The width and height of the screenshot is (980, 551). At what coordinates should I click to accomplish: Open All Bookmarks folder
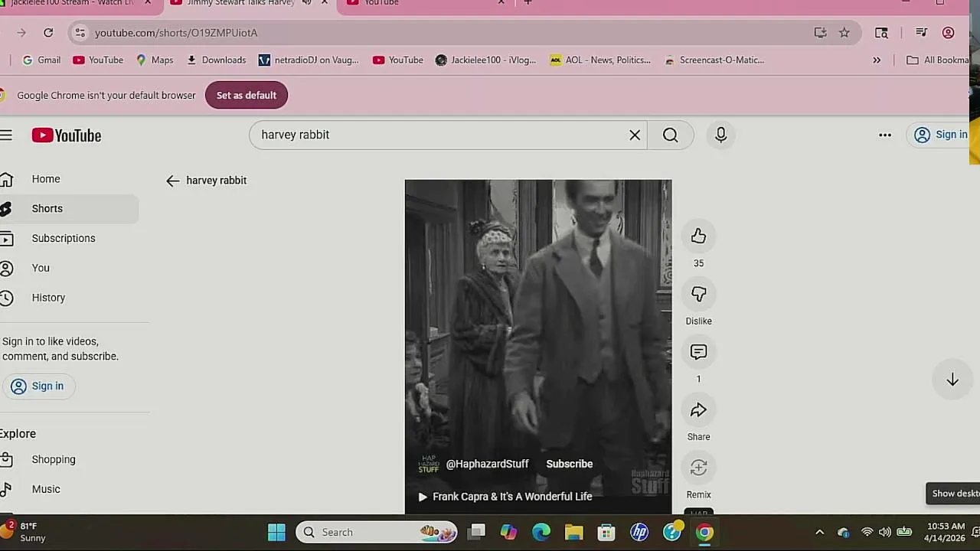point(937,60)
